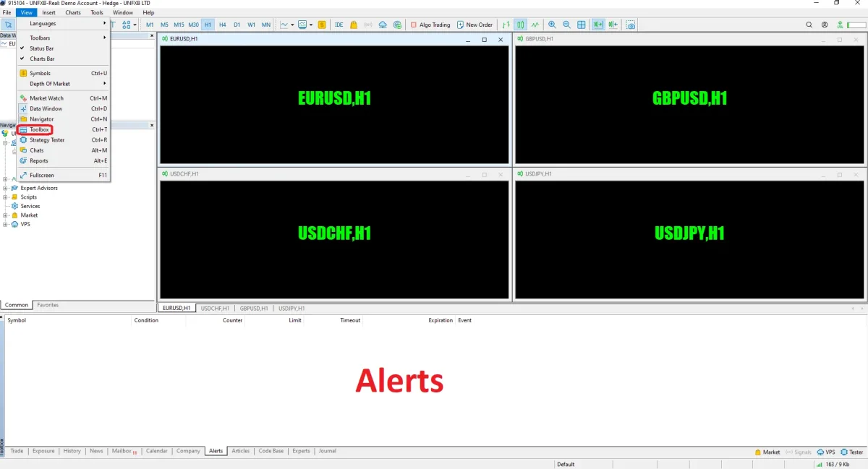Choose Toolbox in View menu
Image resolution: width=868 pixels, height=469 pixels.
point(64,129)
